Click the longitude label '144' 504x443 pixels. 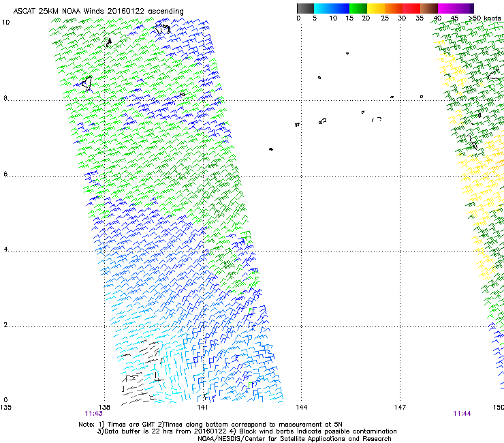coord(302,408)
